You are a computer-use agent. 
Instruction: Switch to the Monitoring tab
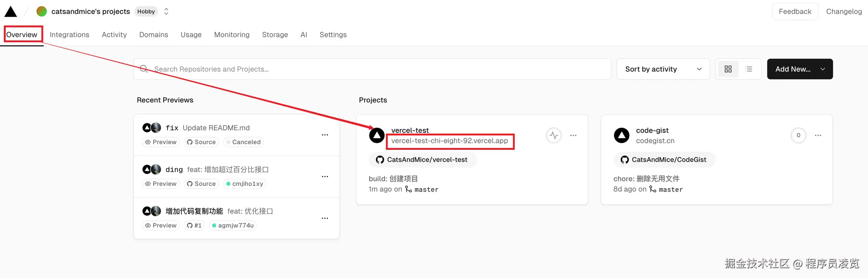click(x=232, y=35)
